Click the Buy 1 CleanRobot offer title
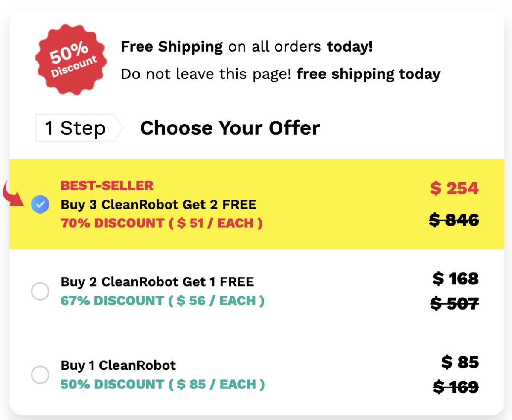The height and width of the screenshot is (420, 512). [118, 365]
